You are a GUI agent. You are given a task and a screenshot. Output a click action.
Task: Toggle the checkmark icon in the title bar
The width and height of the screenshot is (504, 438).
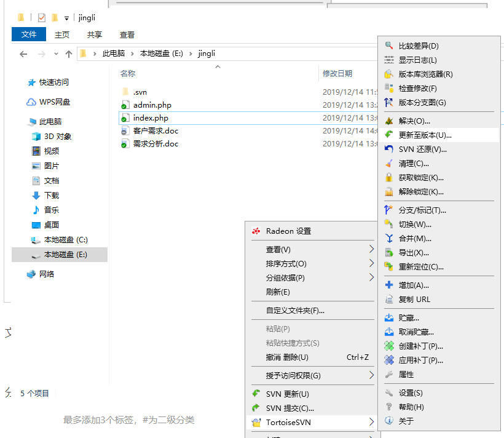pyautogui.click(x=41, y=18)
